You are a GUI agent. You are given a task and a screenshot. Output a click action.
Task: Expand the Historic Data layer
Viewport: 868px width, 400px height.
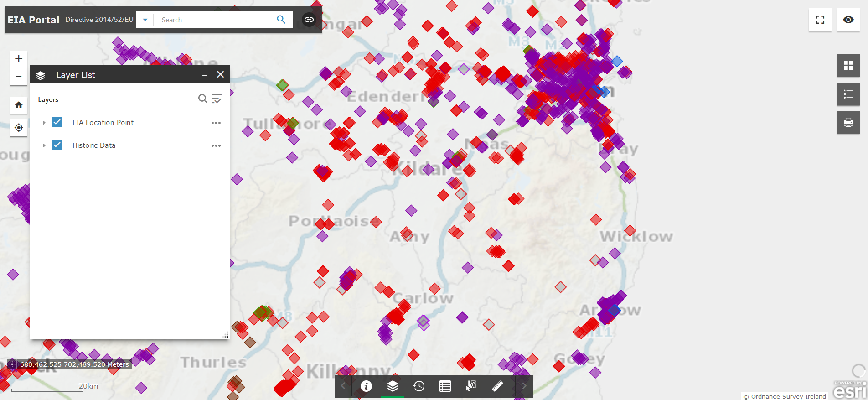coord(44,145)
